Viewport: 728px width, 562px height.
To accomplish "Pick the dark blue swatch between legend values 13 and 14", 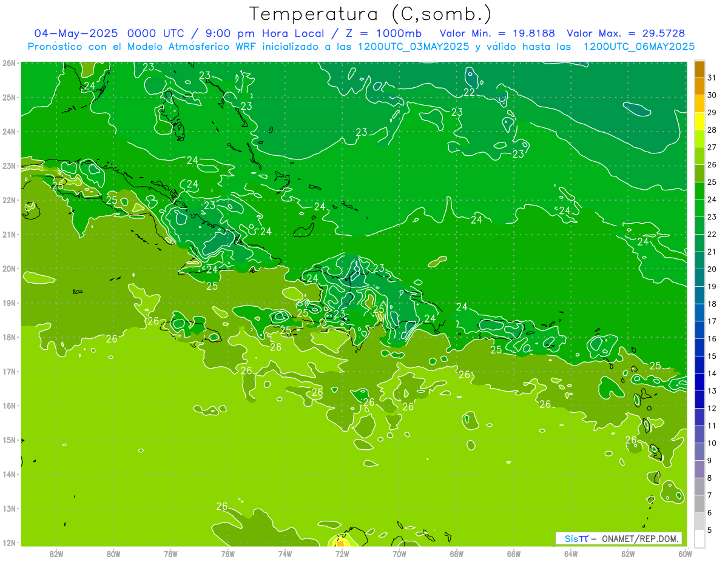I will click(699, 383).
